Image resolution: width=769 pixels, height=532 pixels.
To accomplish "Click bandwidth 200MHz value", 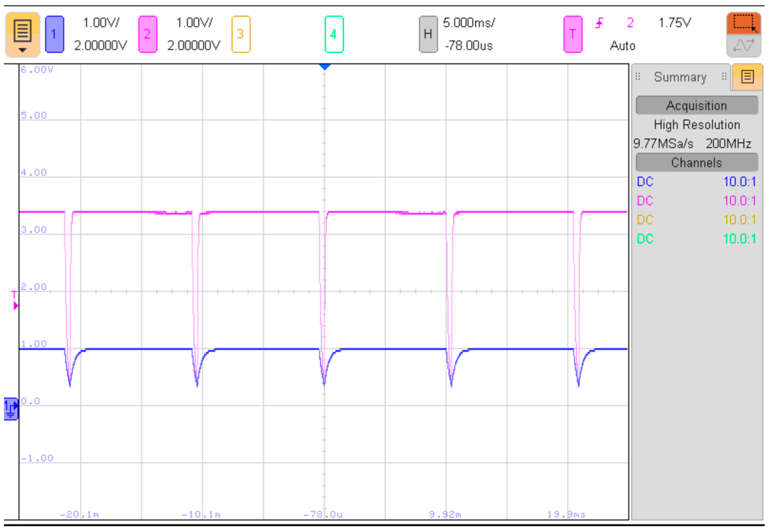I will [728, 144].
